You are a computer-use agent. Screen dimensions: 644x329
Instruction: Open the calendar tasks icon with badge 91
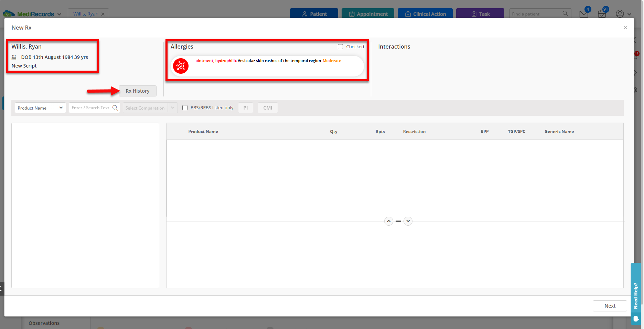coord(602,14)
